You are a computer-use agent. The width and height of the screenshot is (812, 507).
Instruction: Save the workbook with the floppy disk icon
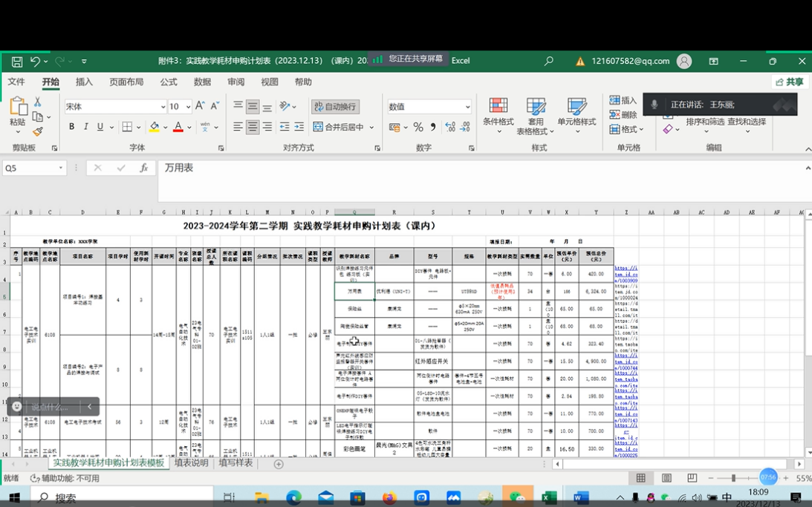tap(17, 62)
